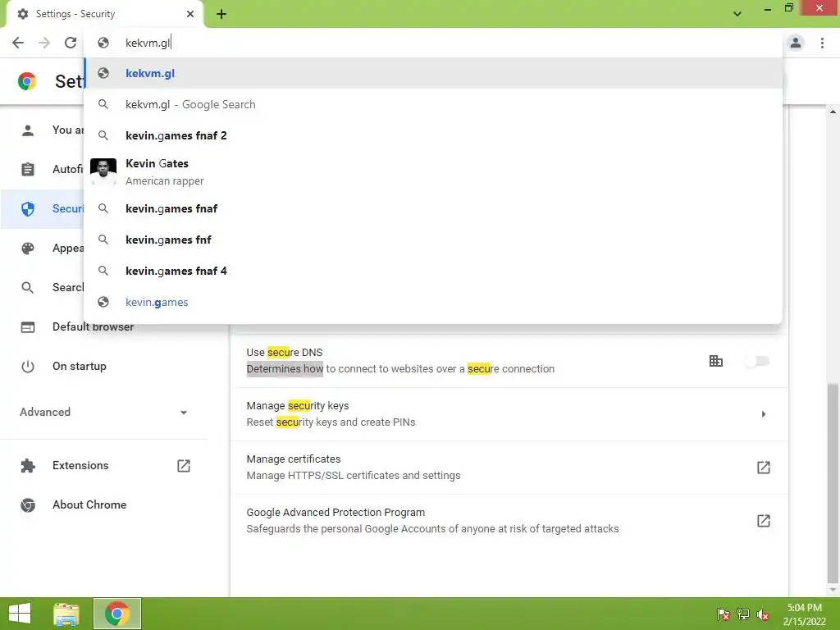
Task: Click Extensions external link icon
Action: (x=183, y=466)
